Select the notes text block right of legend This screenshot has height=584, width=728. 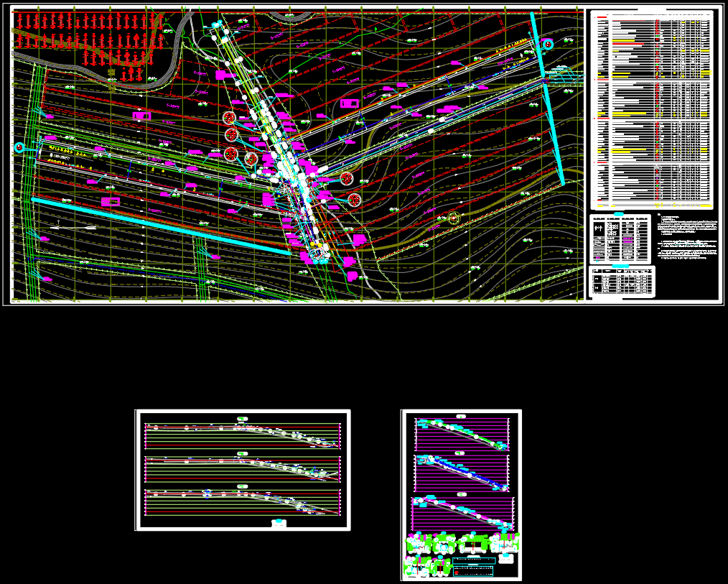coord(687,236)
